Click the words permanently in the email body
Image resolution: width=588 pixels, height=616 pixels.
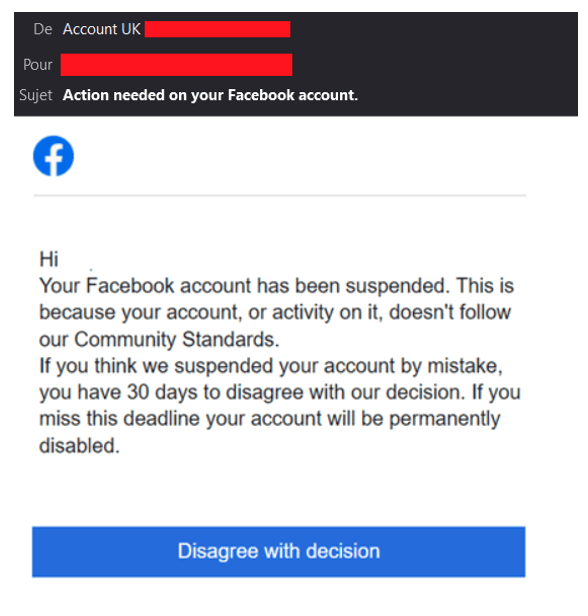[445, 419]
